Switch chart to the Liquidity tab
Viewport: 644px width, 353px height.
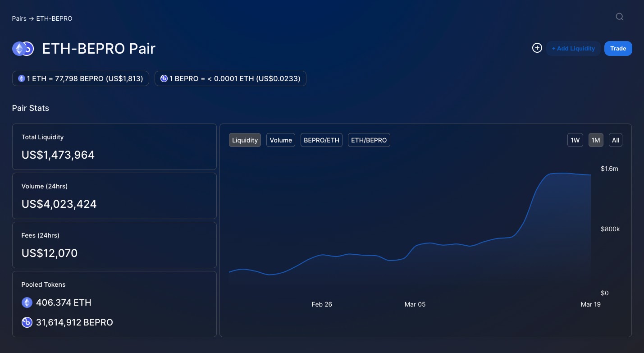[245, 140]
